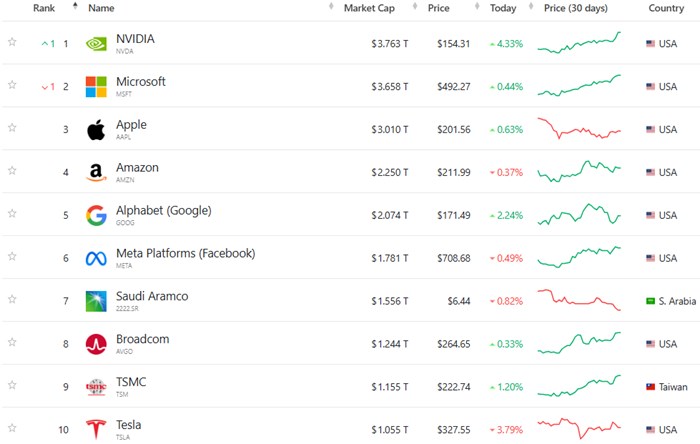The width and height of the screenshot is (700, 444).
Task: Open the TSMC company link
Action: coord(132,382)
